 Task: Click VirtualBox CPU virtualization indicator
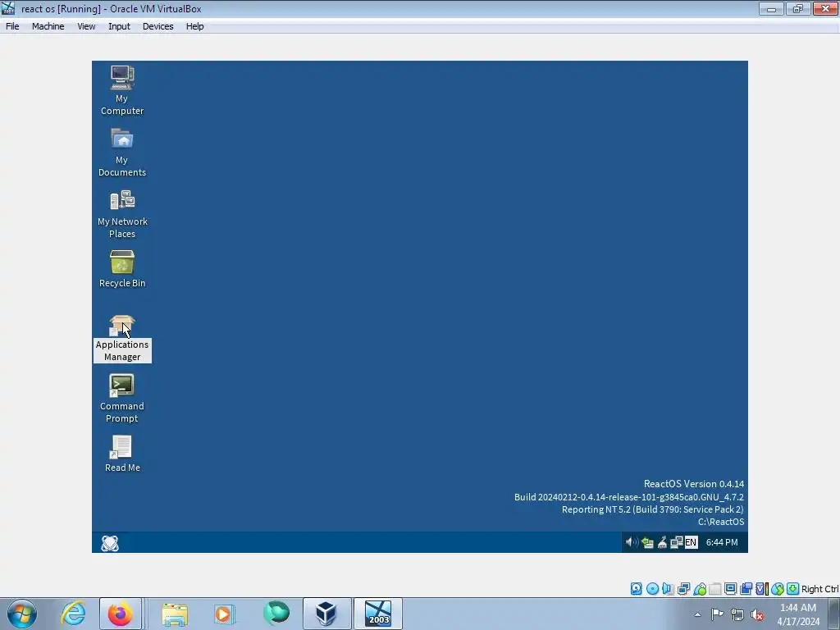click(x=761, y=589)
